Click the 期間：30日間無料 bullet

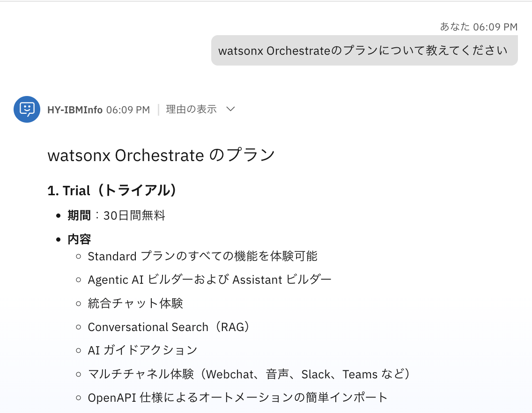point(117,215)
